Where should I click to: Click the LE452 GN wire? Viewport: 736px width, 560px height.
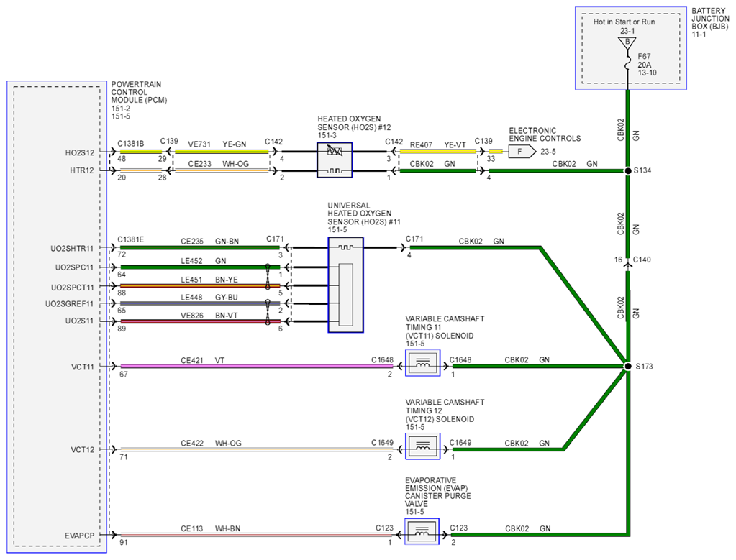coord(200,267)
